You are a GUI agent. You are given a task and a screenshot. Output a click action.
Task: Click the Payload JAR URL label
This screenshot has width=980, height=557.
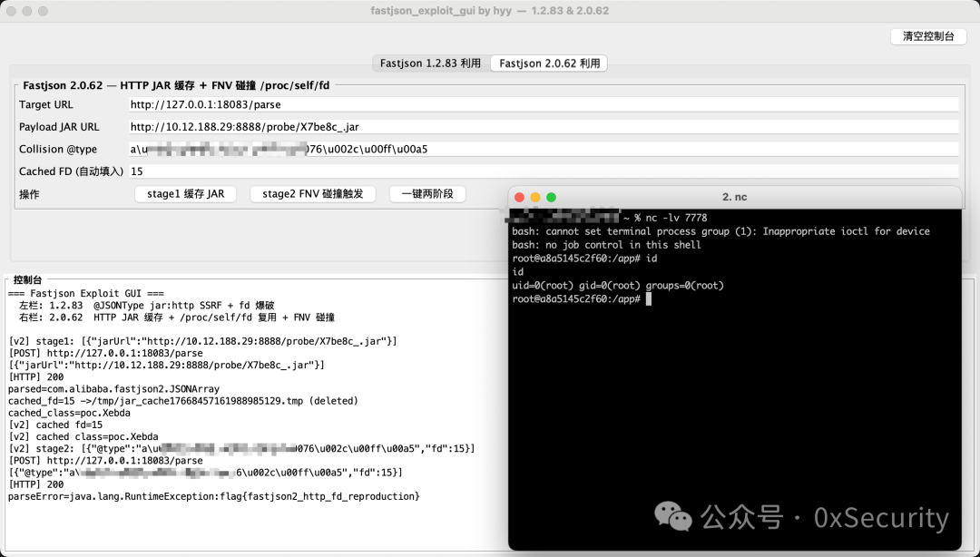59,127
